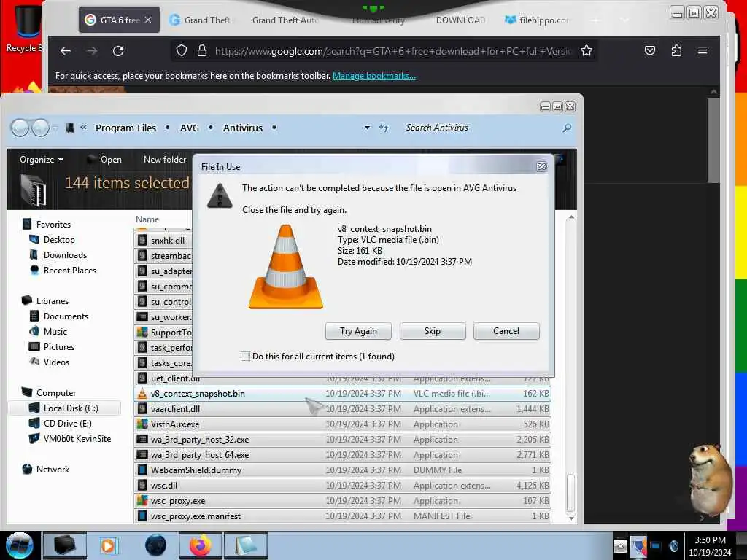Reload the page in Firefox
The image size is (747, 560).
coord(118,51)
